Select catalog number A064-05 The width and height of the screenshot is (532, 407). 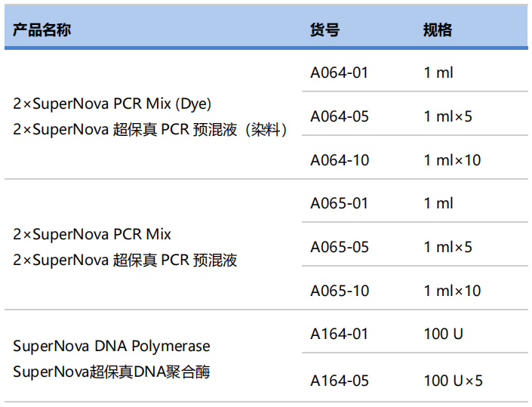coord(340,116)
